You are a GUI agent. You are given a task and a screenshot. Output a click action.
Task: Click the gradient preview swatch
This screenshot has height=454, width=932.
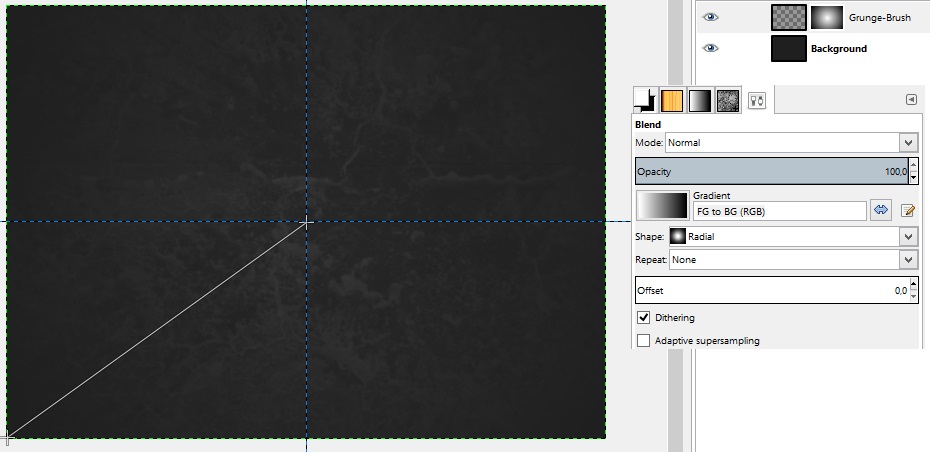[662, 205]
